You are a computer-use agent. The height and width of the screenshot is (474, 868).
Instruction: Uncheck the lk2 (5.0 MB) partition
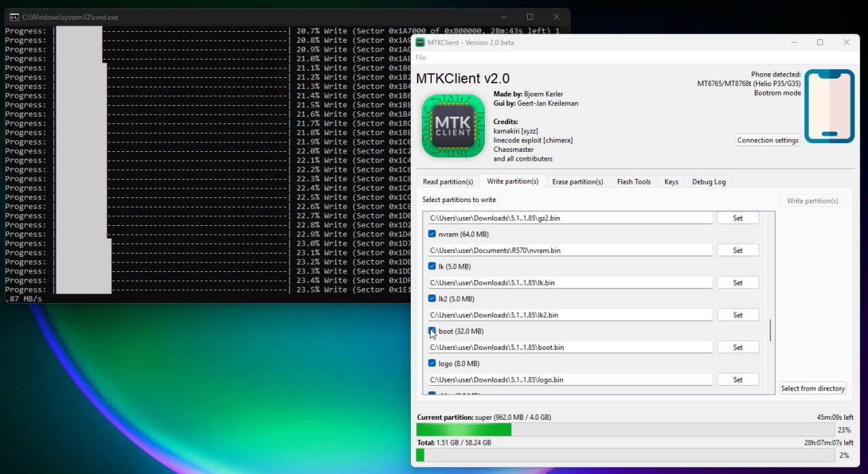432,298
